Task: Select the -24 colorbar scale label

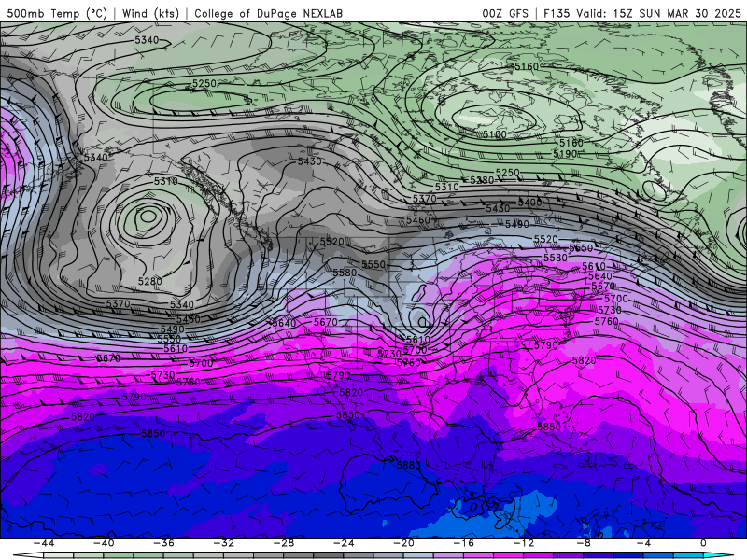Action: [x=344, y=543]
